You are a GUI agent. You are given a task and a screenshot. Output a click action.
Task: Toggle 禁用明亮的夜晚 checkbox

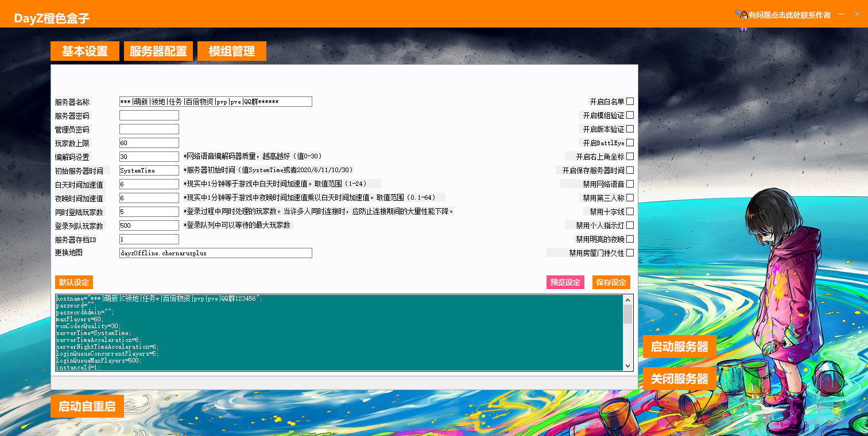pos(630,239)
